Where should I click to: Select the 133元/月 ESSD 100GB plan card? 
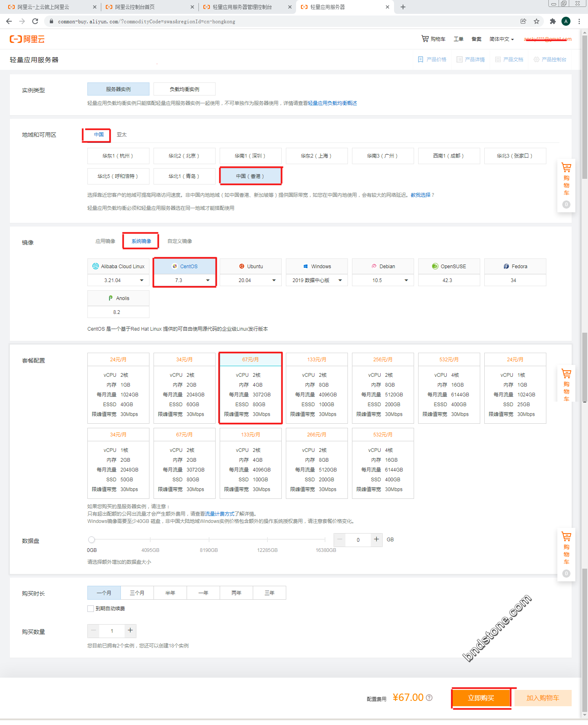click(x=317, y=388)
